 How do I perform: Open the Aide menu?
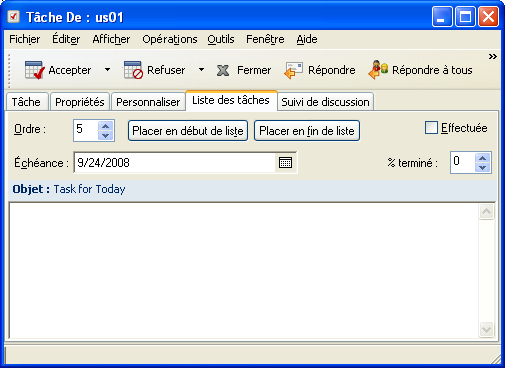click(307, 39)
